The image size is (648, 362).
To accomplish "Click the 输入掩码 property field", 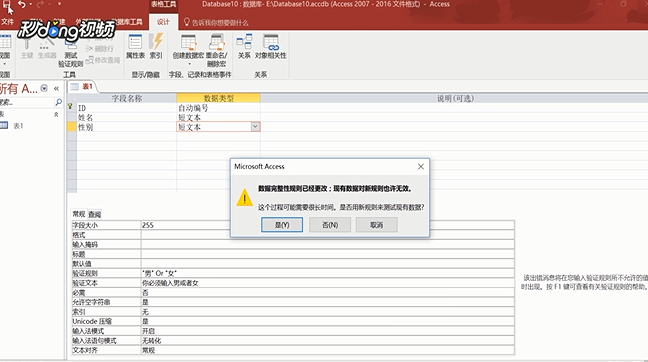I will click(328, 244).
